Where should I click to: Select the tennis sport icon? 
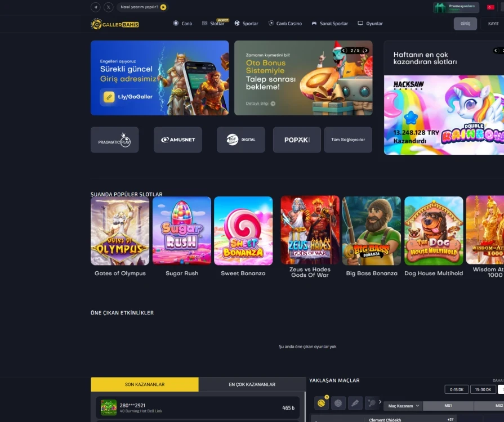point(322,403)
